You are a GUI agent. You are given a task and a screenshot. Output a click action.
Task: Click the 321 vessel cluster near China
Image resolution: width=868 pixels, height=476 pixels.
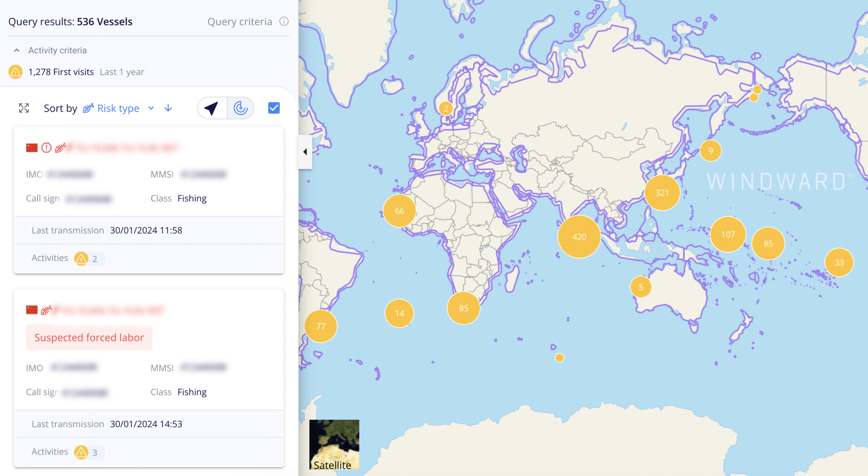pyautogui.click(x=662, y=193)
